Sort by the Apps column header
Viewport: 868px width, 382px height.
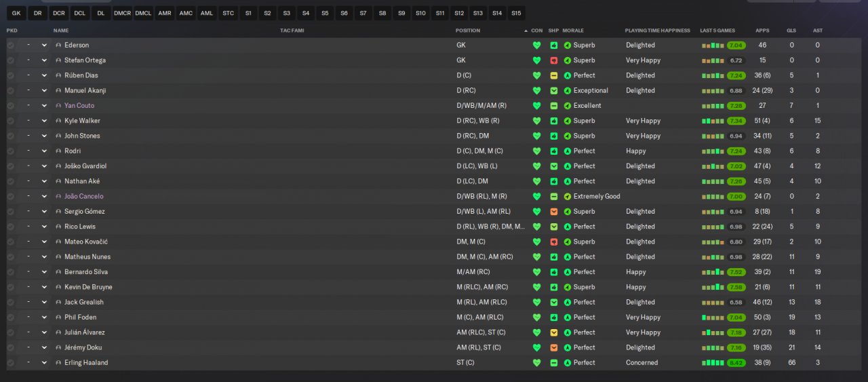[762, 31]
